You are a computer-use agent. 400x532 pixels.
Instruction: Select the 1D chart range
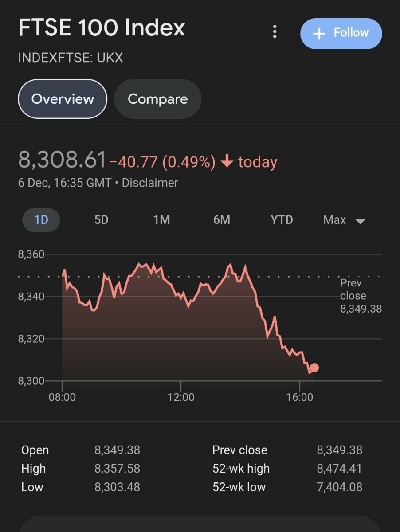coord(41,220)
